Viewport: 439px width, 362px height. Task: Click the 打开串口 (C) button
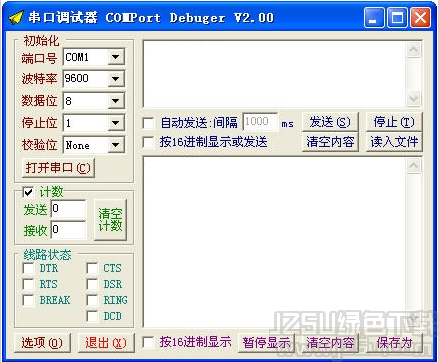tap(58, 168)
